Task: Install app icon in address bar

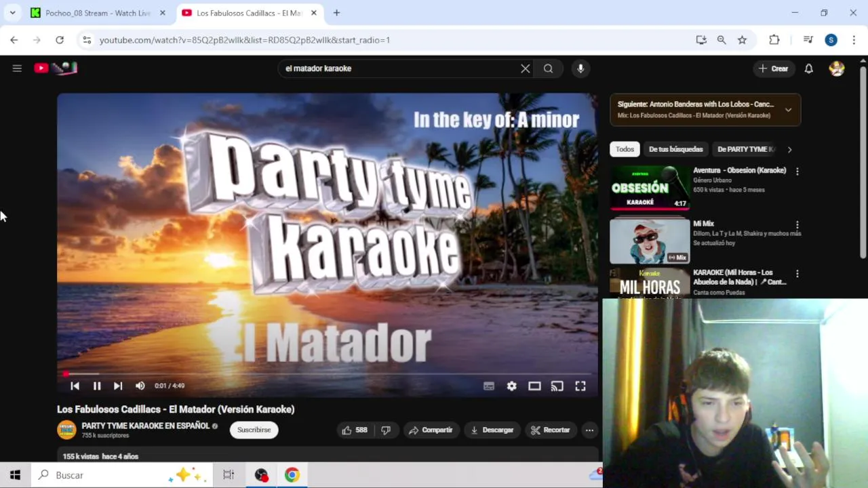Action: tap(701, 40)
